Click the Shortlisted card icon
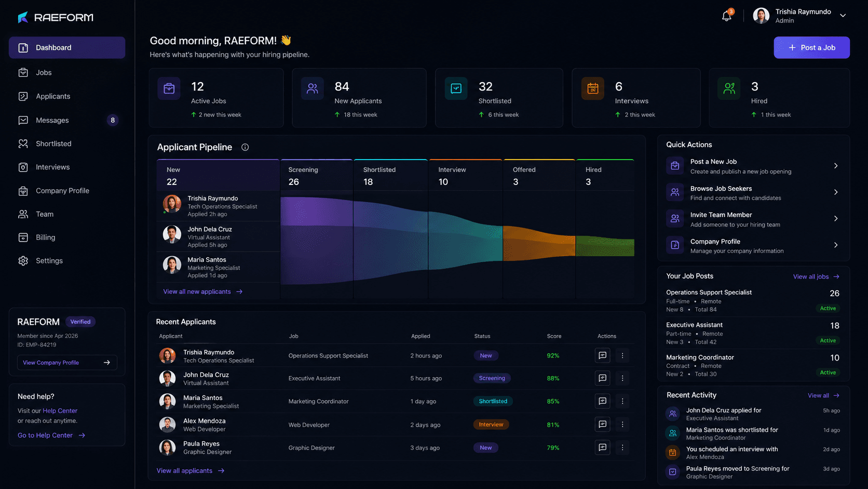The width and height of the screenshot is (868, 489). [456, 89]
